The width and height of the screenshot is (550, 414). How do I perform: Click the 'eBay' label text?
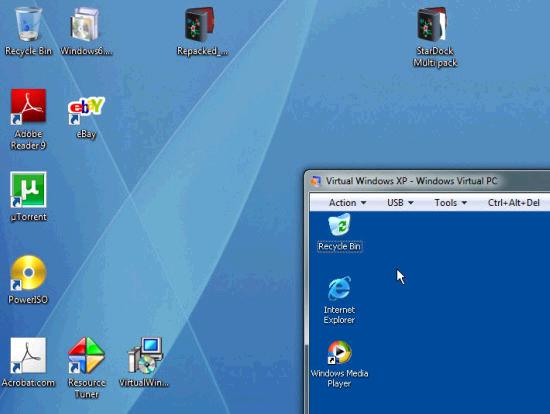[x=86, y=134]
